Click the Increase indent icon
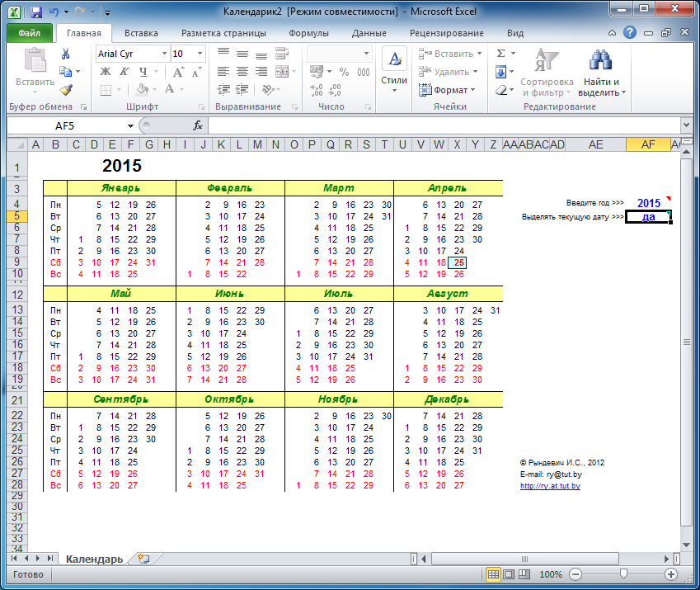The image size is (700, 590). pyautogui.click(x=242, y=90)
